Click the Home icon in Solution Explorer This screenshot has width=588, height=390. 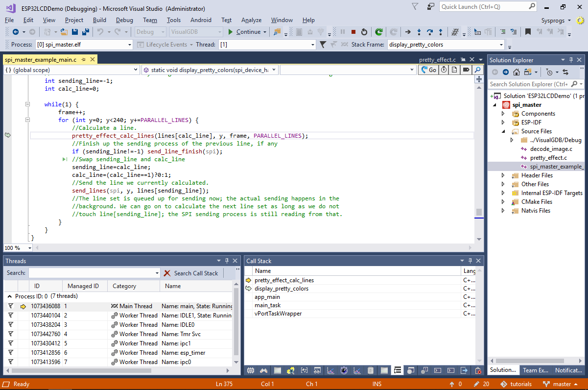point(516,72)
